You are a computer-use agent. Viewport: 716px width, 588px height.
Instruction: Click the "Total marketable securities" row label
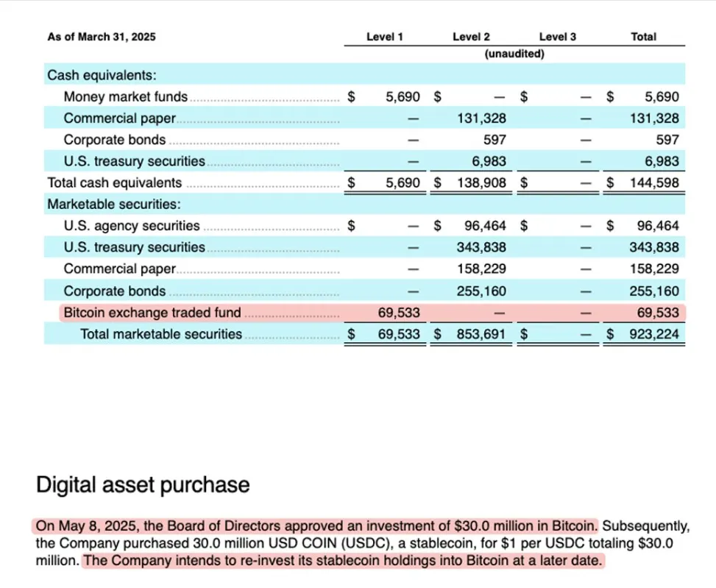coord(160,334)
